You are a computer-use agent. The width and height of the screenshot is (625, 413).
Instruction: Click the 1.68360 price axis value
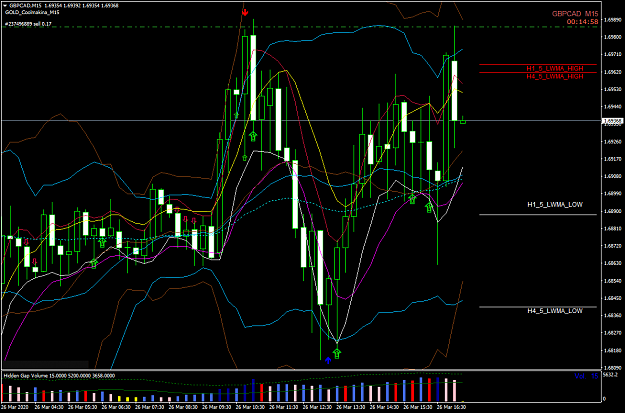[x=613, y=315]
